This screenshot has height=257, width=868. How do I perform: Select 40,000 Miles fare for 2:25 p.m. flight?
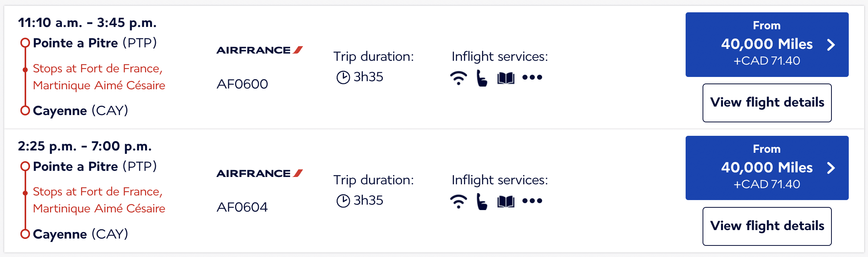tap(767, 168)
